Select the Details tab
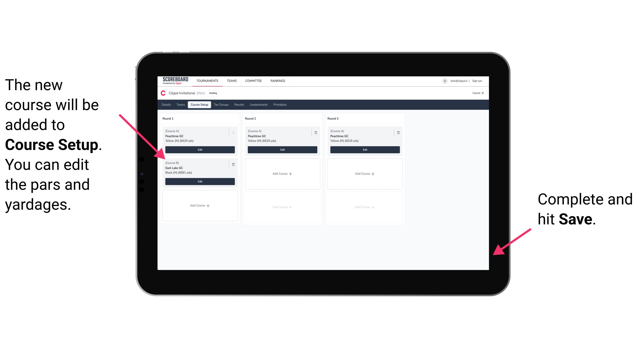Viewport: 644px width, 346px height. pyautogui.click(x=166, y=105)
